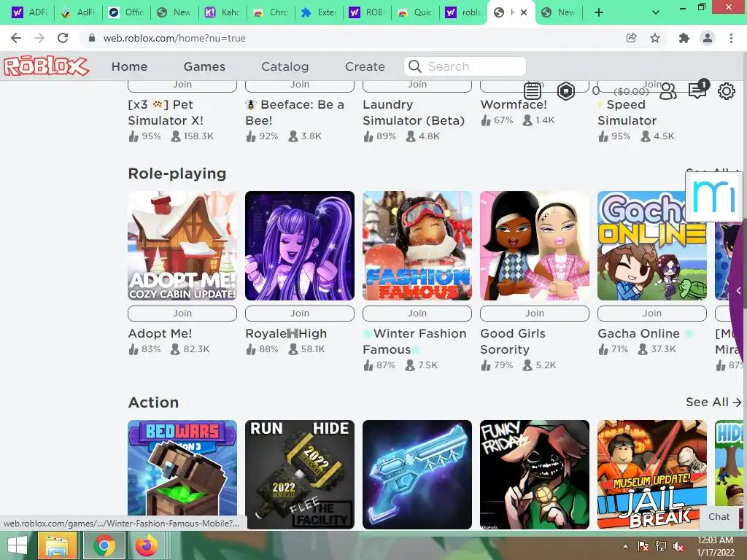747x560 pixels.
Task: Open the Create nav item
Action: 365,66
